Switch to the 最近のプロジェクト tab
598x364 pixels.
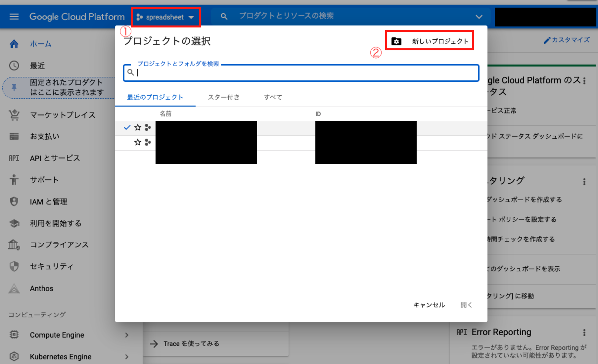(155, 97)
